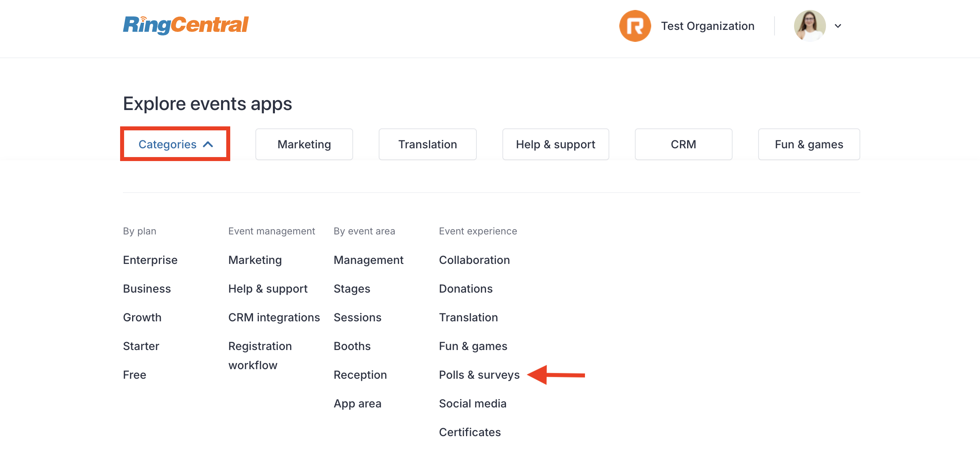The image size is (980, 476).
Task: Open Registration workflow category
Action: [x=260, y=356]
